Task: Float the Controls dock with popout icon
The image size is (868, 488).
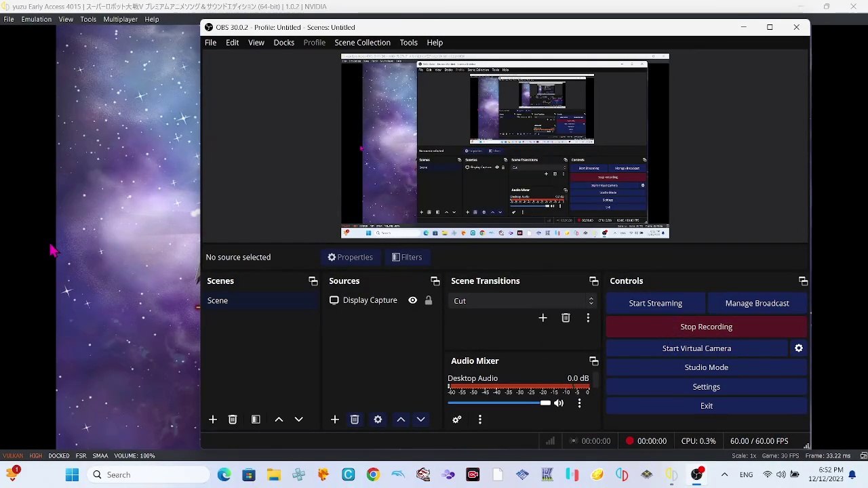Action: click(804, 281)
